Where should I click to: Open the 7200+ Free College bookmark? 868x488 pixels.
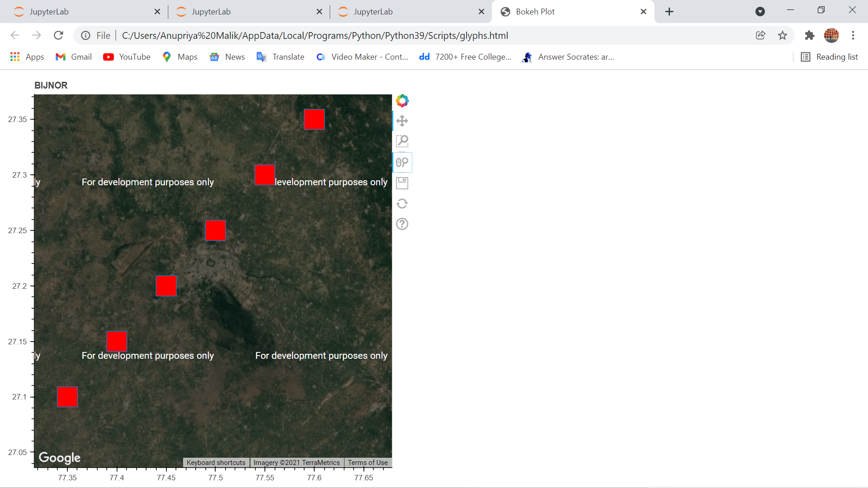[x=465, y=57]
